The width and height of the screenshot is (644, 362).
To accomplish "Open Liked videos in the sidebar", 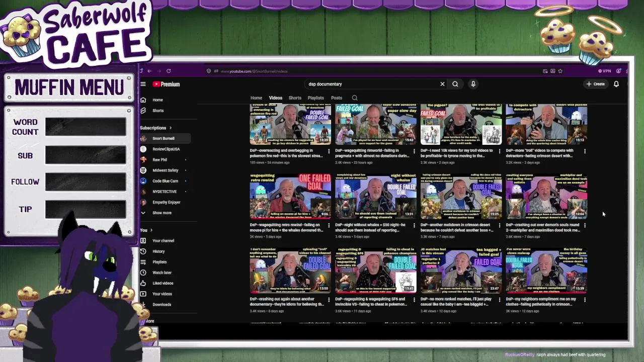I will [163, 283].
